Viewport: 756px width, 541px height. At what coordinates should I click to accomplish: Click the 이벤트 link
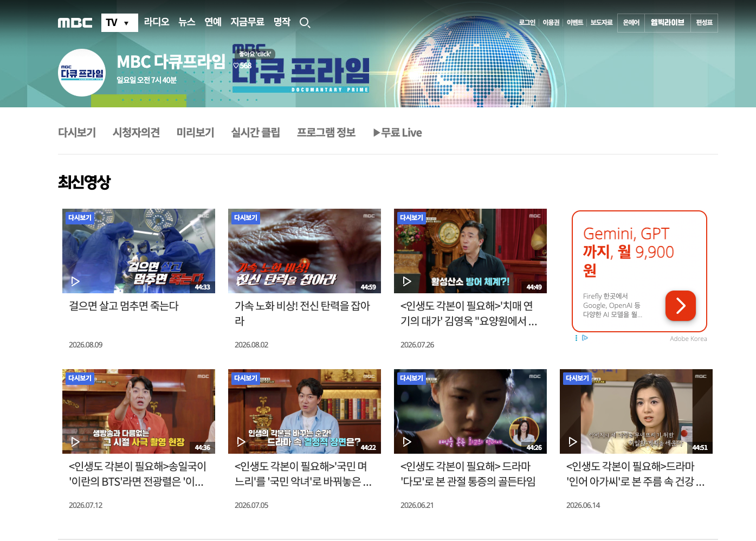575,23
